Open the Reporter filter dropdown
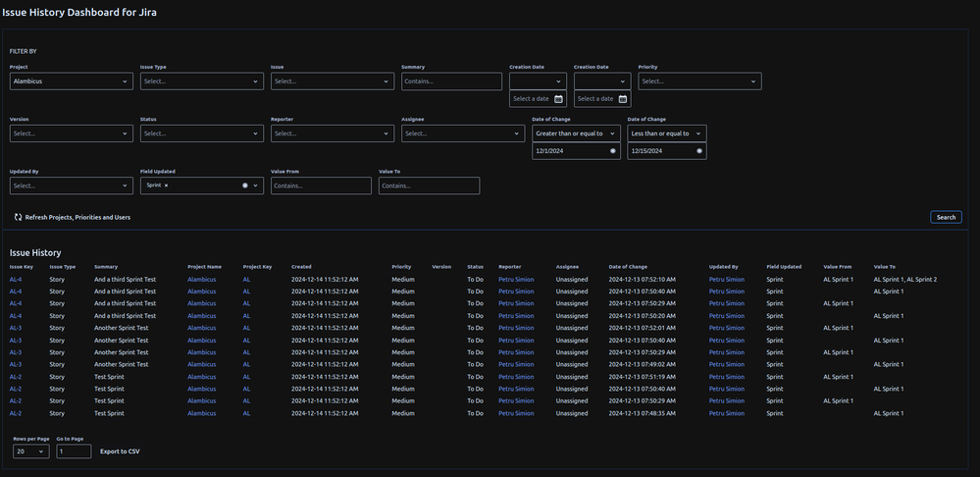Image resolution: width=980 pixels, height=477 pixels. point(333,133)
